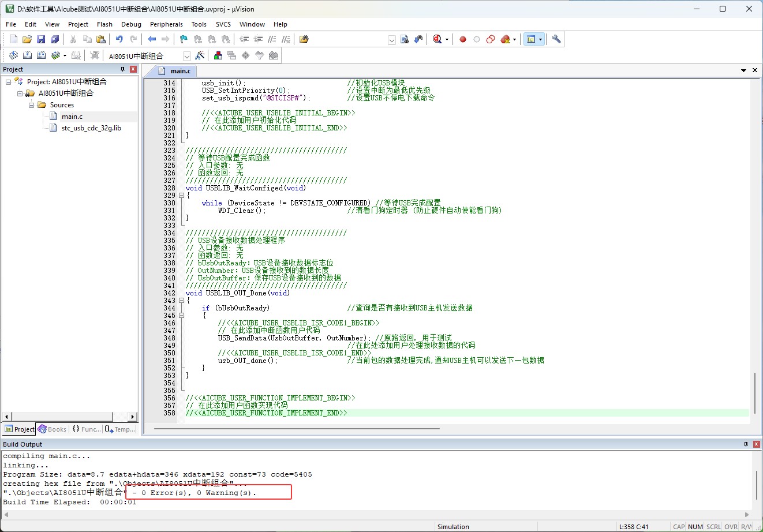Open debug session dropdown arrow
The width and height of the screenshot is (763, 532).
click(x=447, y=39)
